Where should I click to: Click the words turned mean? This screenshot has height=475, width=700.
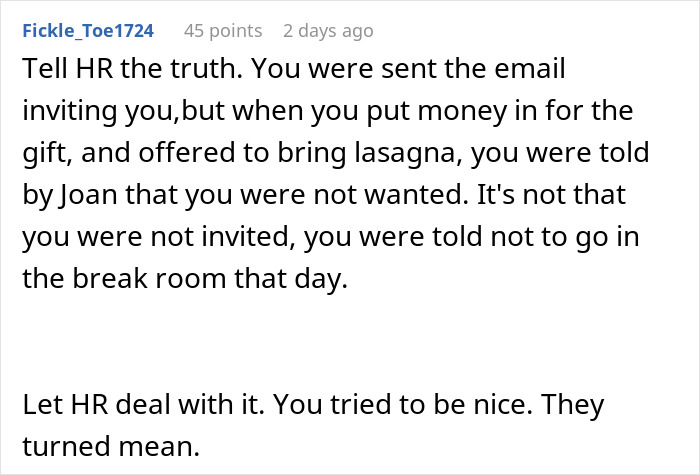pyautogui.click(x=111, y=446)
